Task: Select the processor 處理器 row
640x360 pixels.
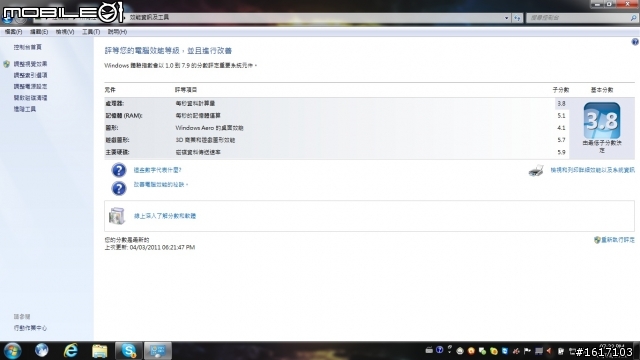Action: click(337, 104)
